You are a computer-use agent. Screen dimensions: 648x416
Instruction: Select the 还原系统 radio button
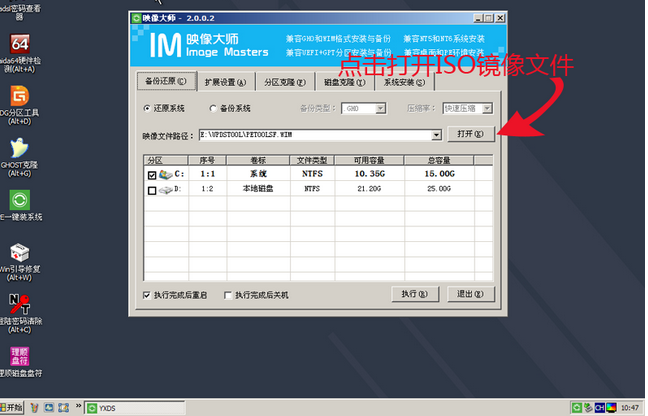147,108
